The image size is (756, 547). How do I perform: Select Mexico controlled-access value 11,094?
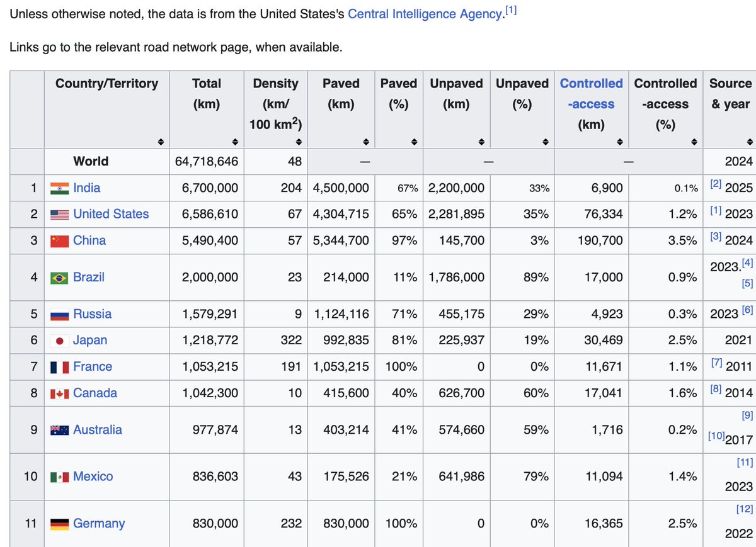(604, 477)
